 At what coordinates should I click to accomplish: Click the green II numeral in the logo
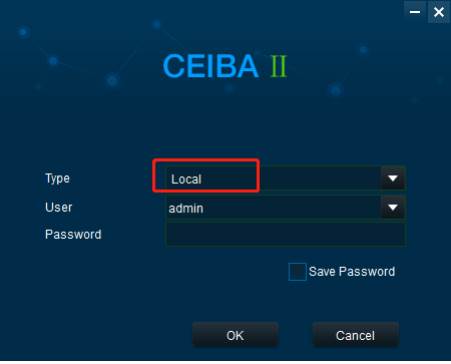[279, 66]
